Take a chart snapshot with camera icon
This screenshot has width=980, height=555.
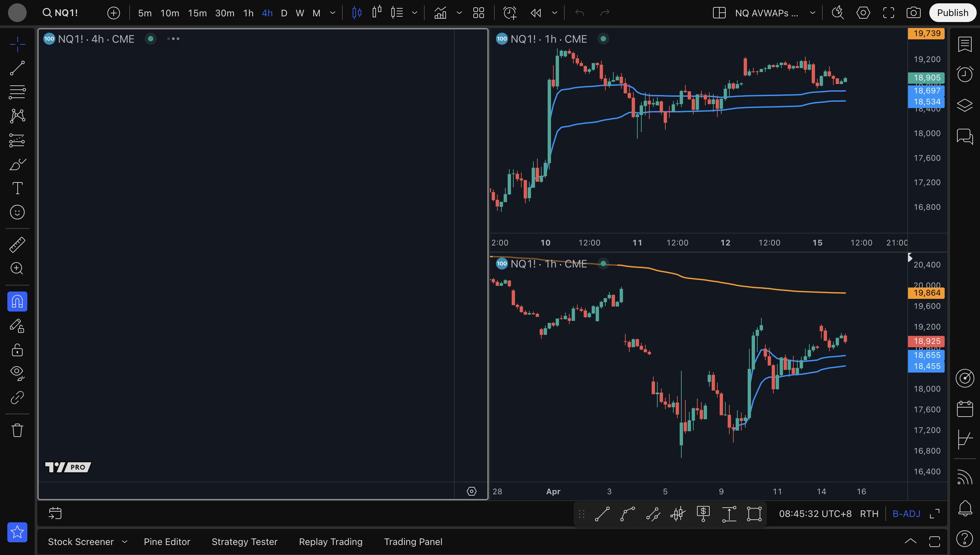pyautogui.click(x=913, y=13)
